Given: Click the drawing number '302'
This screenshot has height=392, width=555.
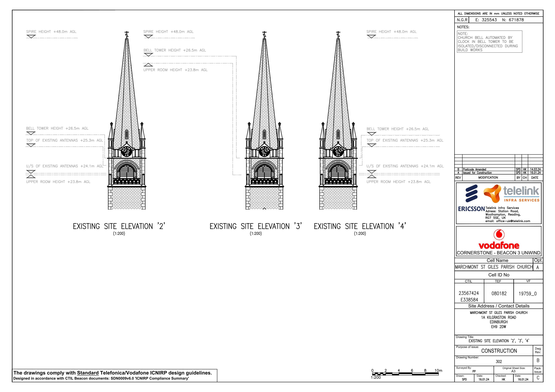Looking at the screenshot, I should pyautogui.click(x=499, y=362).
